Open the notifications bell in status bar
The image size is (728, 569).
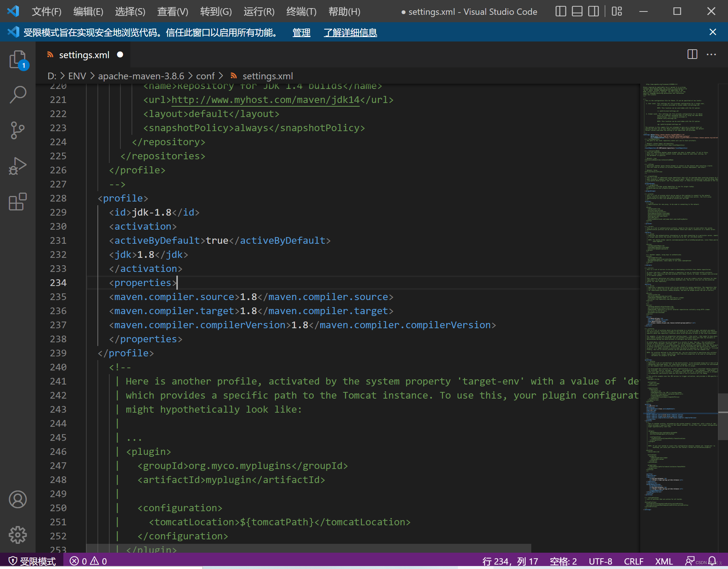coord(712,561)
